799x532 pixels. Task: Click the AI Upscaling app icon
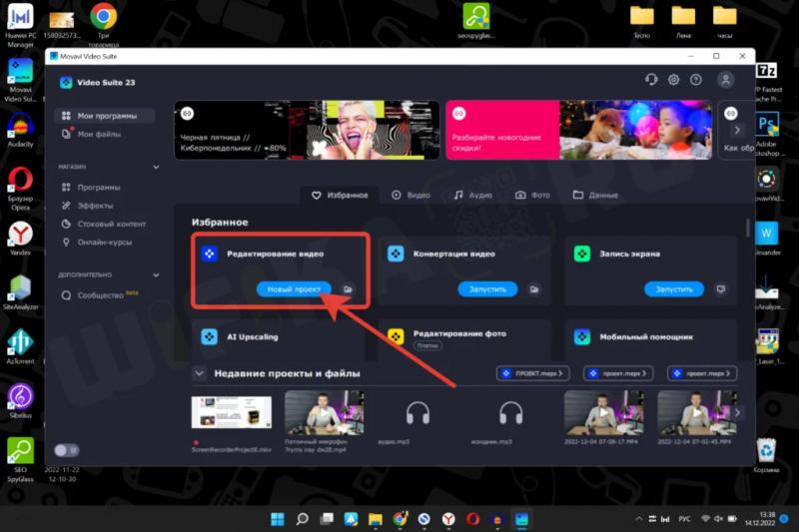[209, 336]
